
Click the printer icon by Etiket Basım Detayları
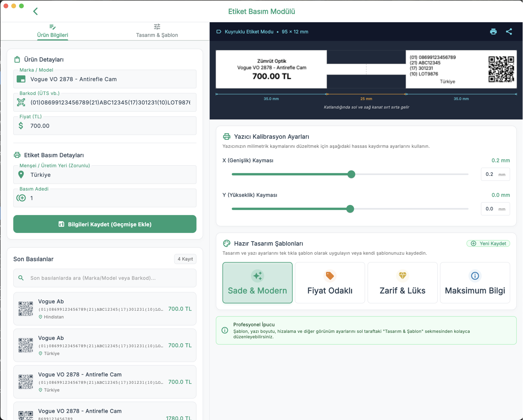[17, 155]
